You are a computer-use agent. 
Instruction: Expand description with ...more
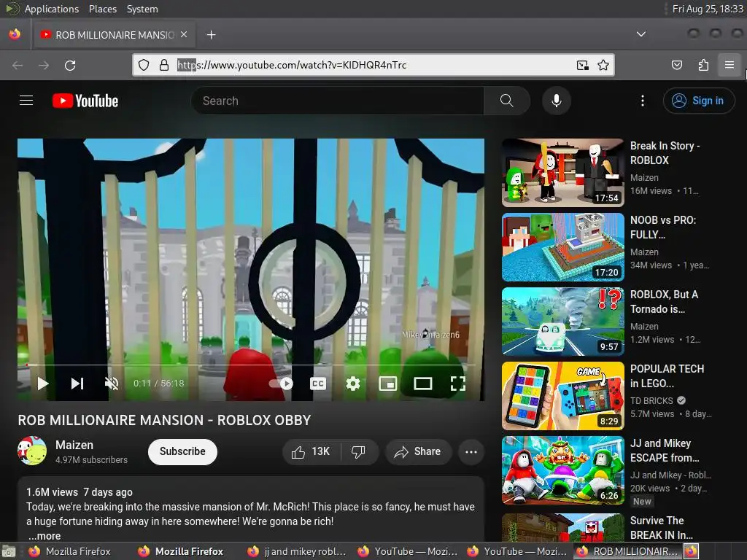point(44,536)
